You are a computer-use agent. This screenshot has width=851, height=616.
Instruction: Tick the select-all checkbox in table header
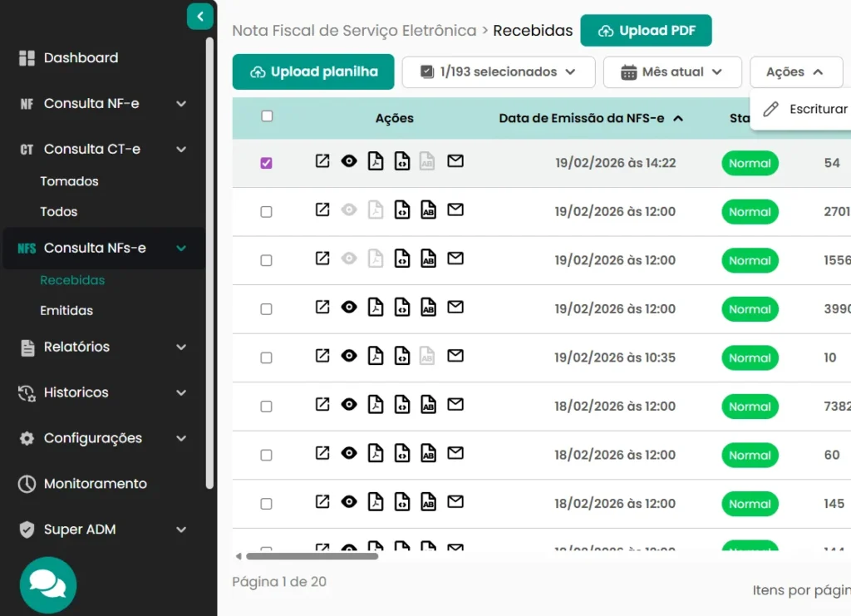(x=267, y=116)
